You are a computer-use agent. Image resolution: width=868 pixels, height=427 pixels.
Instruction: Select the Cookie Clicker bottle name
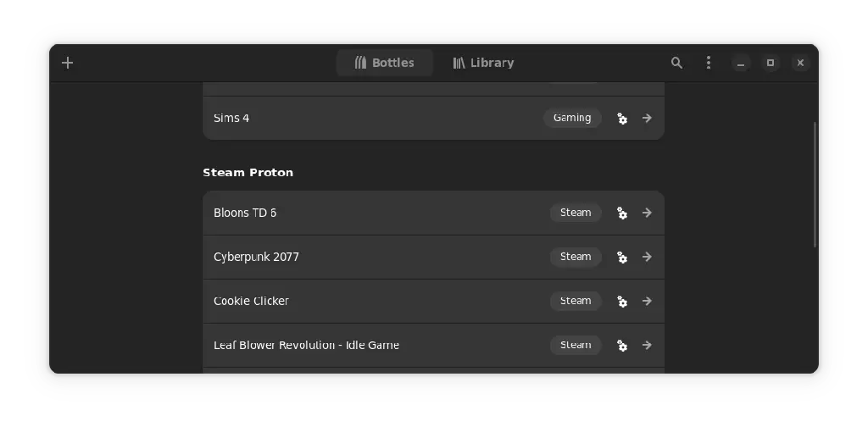251,301
